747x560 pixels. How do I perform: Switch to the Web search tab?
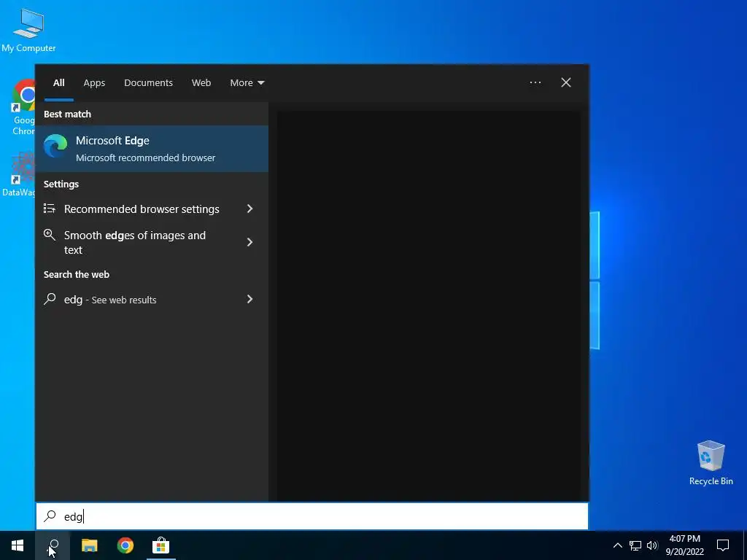pyautogui.click(x=201, y=83)
